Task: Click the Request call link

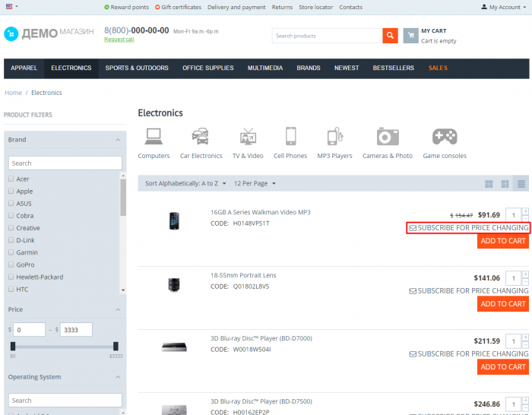Action: click(x=119, y=40)
